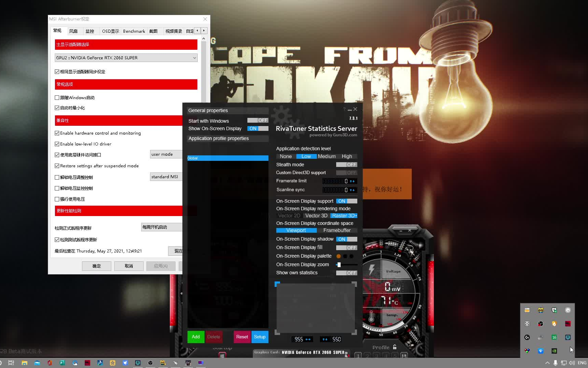
Task: Switch to Benchmark tab
Action: point(134,31)
